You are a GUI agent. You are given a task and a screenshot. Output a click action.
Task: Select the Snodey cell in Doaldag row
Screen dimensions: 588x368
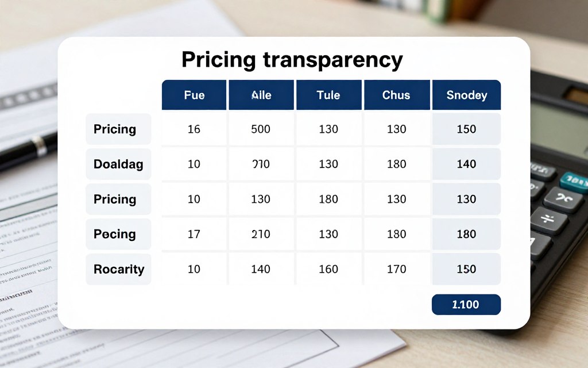click(466, 164)
